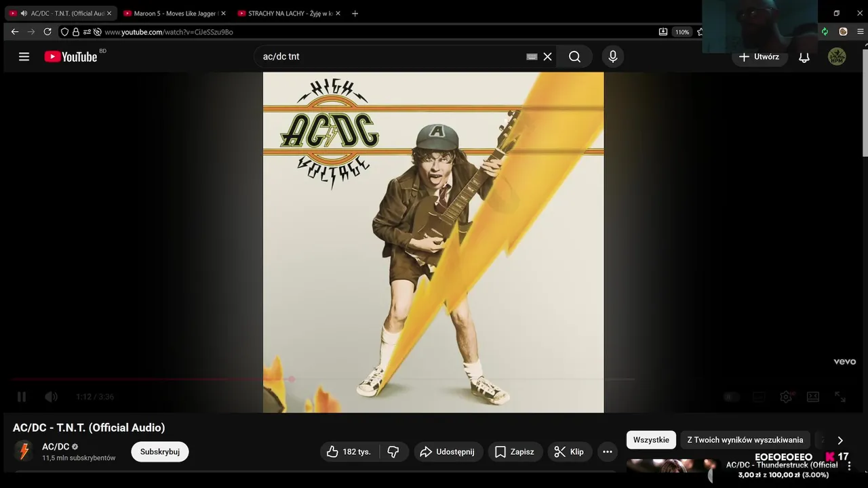The height and width of the screenshot is (488, 868).
Task: Open options menu for Thunderstruck video
Action: [x=849, y=466]
